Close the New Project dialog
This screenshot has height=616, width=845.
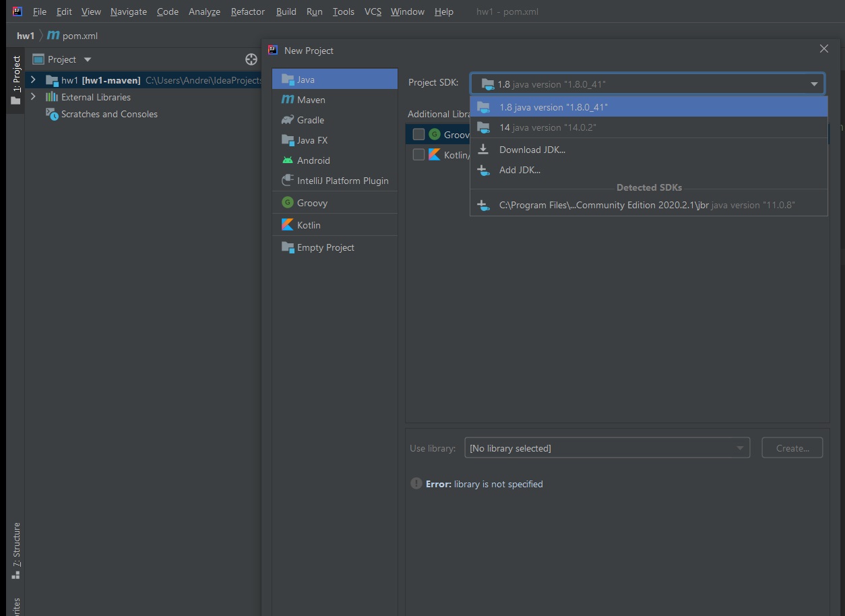pos(823,49)
